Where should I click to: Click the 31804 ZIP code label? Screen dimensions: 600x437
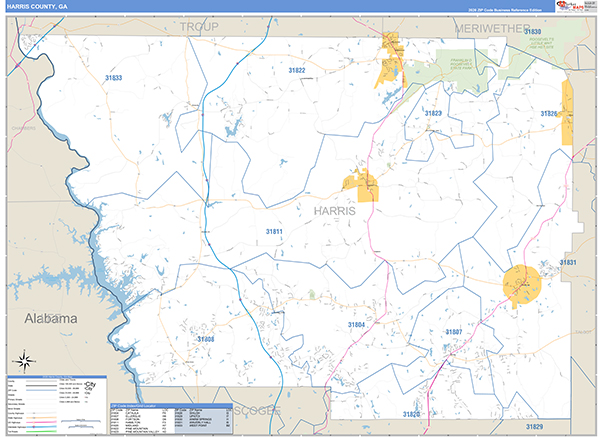(x=356, y=324)
